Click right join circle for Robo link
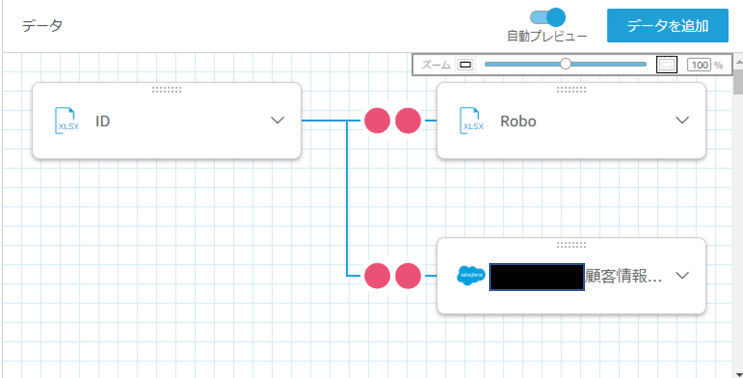Image resolution: width=743 pixels, height=378 pixels. click(408, 120)
